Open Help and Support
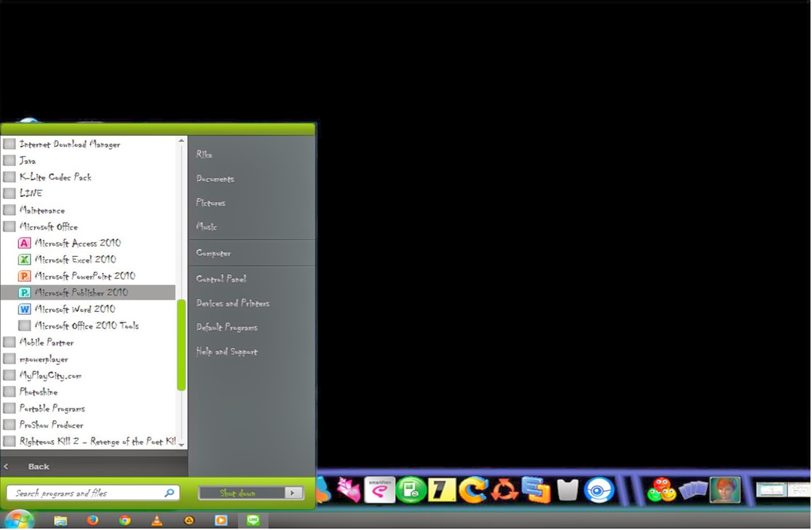The height and width of the screenshot is (530, 812). coord(227,351)
